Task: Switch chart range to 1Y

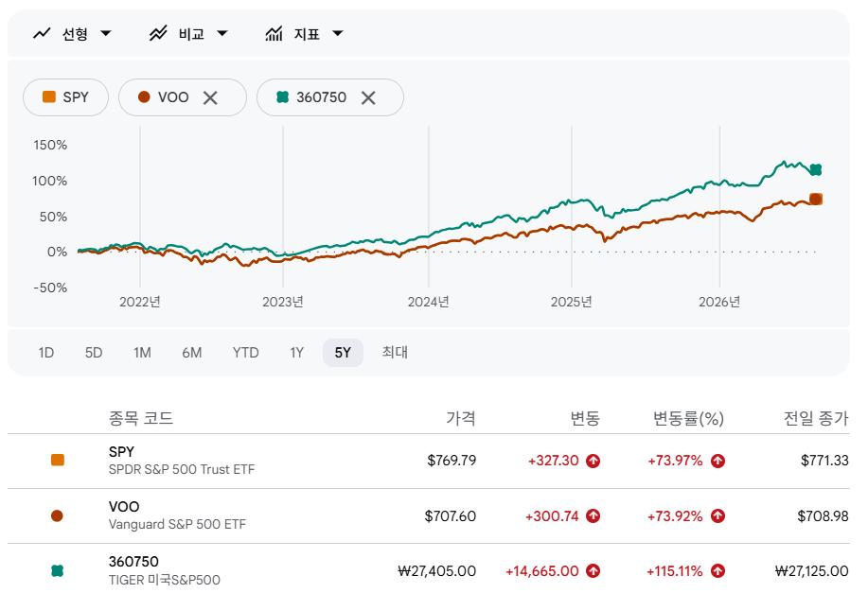Action: [x=296, y=353]
